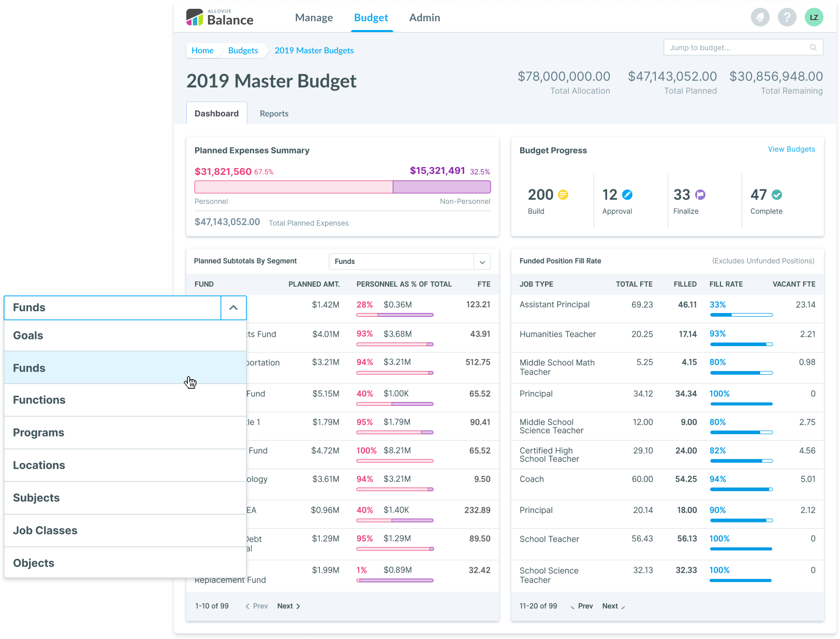Open the Manage menu
This screenshot has width=840, height=639.
coord(314,18)
